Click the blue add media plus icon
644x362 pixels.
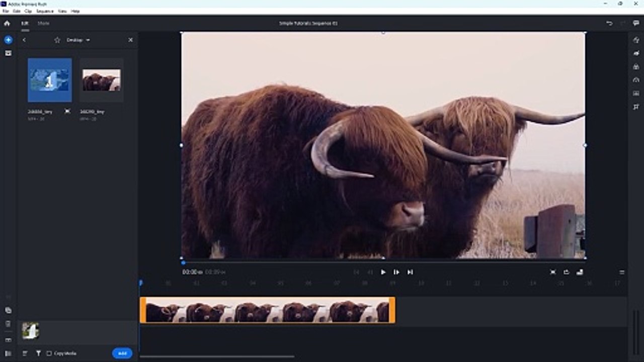tap(8, 40)
